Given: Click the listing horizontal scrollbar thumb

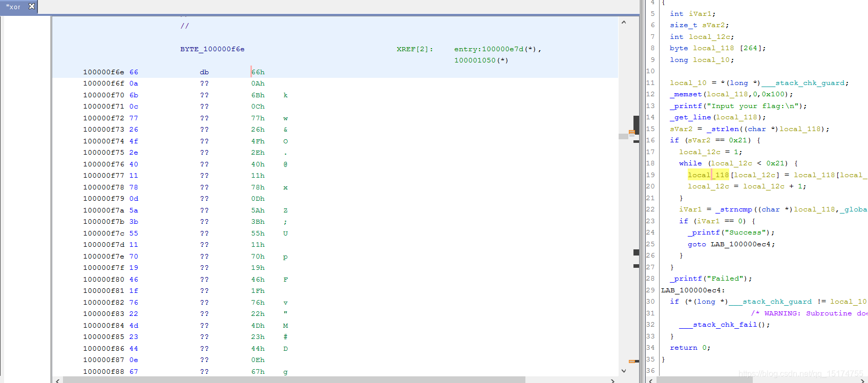Looking at the screenshot, I should click(x=293, y=380).
